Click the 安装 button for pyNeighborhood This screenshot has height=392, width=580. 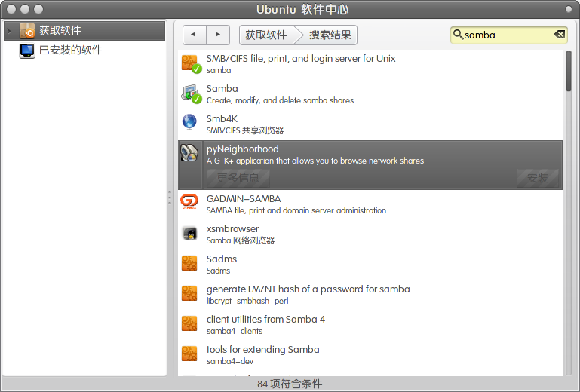(x=538, y=178)
